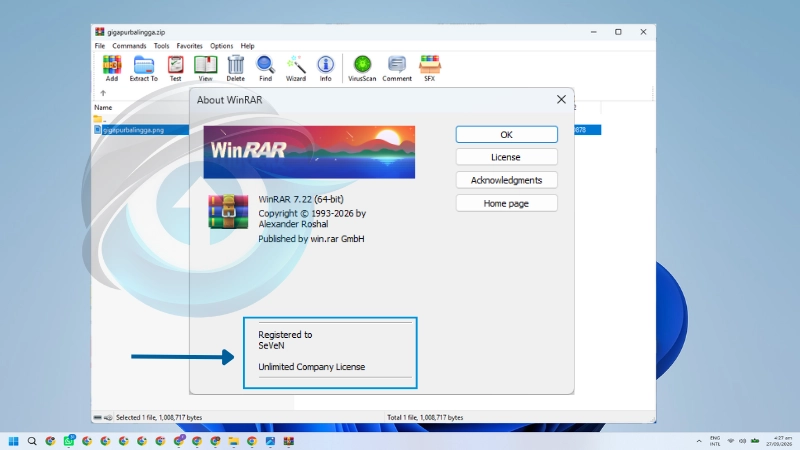800x450 pixels.
Task: Click 'Selected 1 file, 1,008,717 bytes' status
Action: click(159, 417)
